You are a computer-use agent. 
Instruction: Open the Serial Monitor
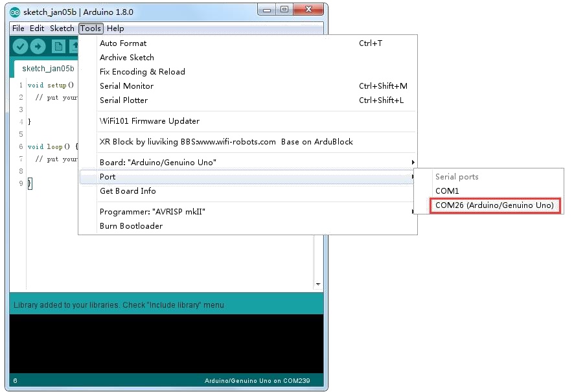(x=248, y=86)
